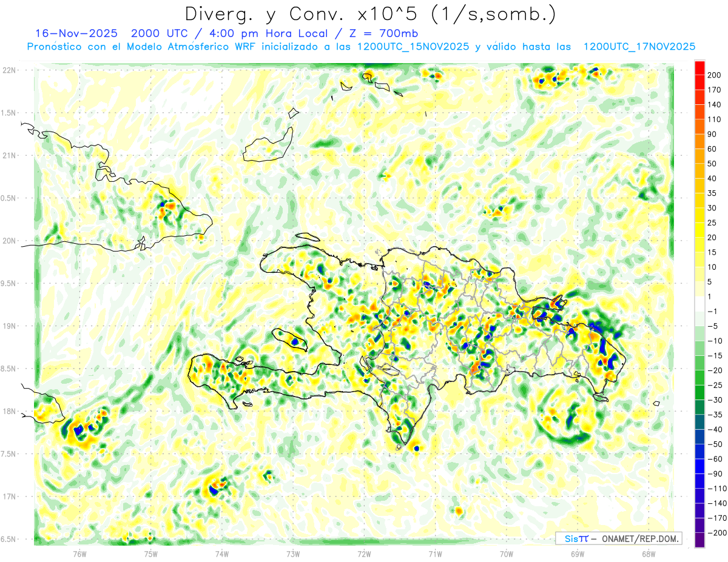Click the "20N" latitude label
728x562 pixels.
coord(8,241)
